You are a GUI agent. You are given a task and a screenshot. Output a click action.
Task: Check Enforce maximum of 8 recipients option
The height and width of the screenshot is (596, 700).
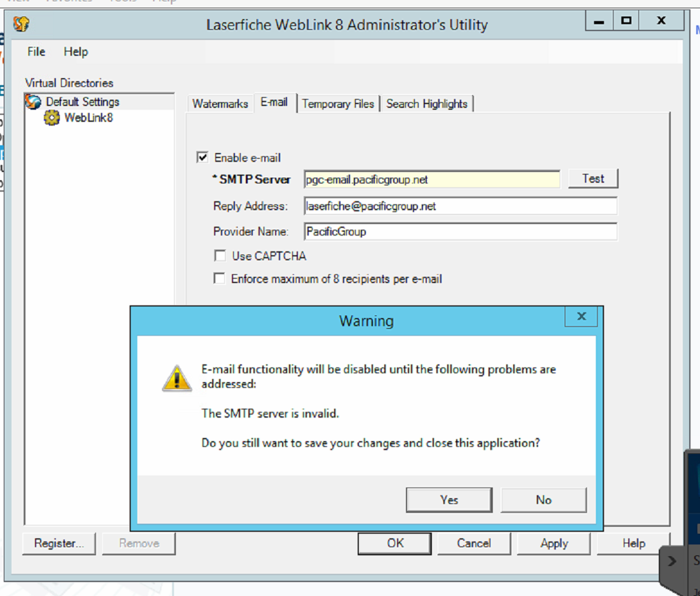pos(219,279)
